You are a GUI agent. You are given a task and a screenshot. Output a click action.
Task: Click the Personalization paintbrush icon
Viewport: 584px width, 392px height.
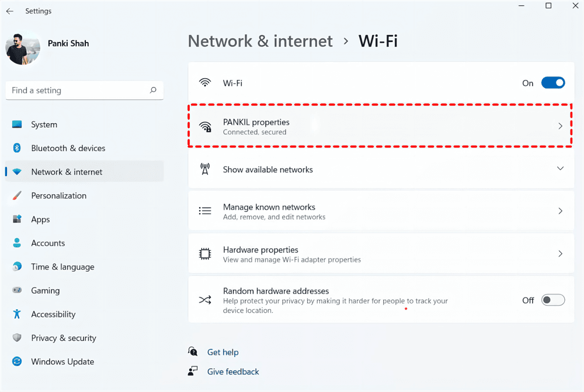click(x=17, y=195)
